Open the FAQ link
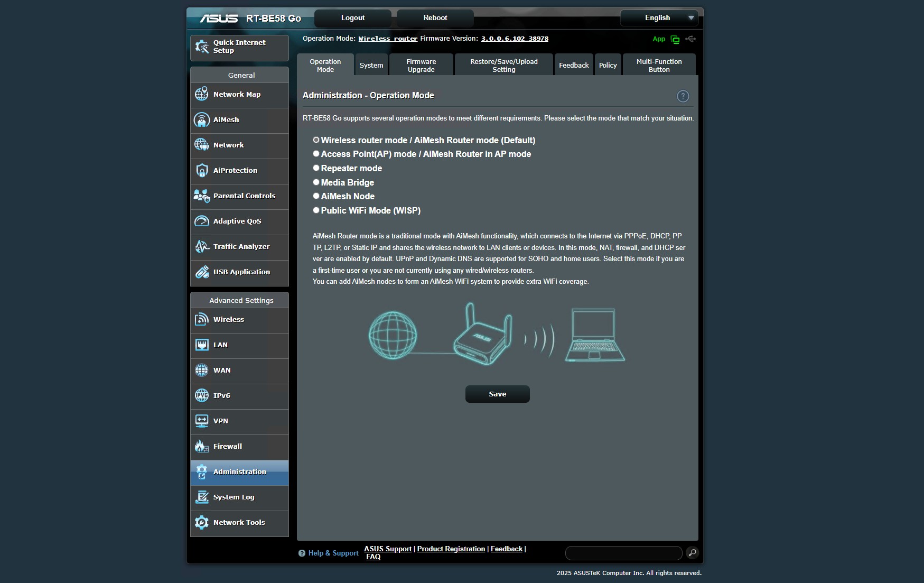 coord(373,557)
